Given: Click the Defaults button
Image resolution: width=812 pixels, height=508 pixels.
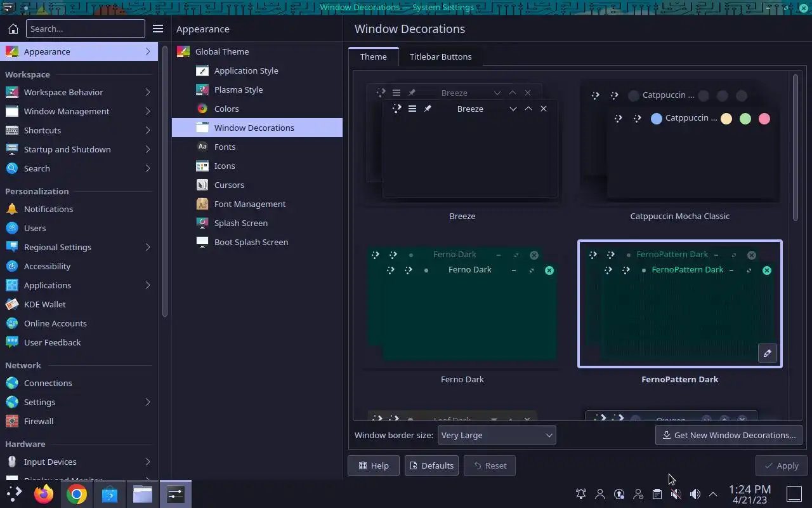Looking at the screenshot, I should (431, 465).
